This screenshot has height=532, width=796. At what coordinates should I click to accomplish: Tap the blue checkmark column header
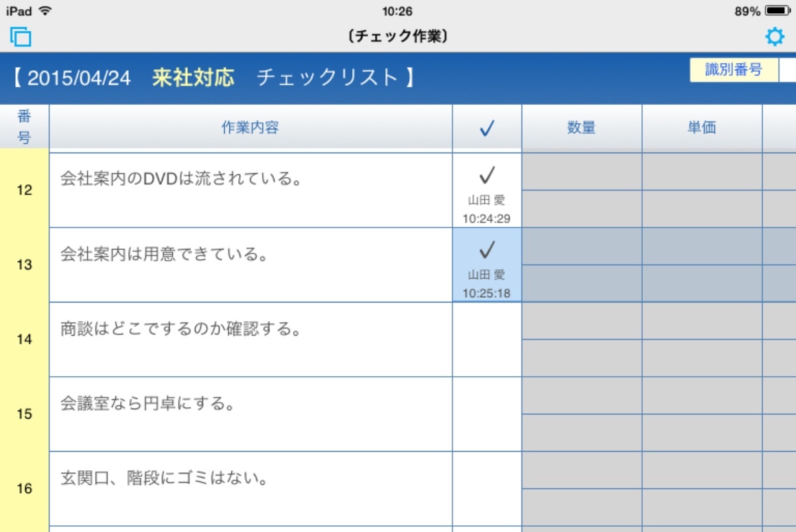(x=487, y=129)
